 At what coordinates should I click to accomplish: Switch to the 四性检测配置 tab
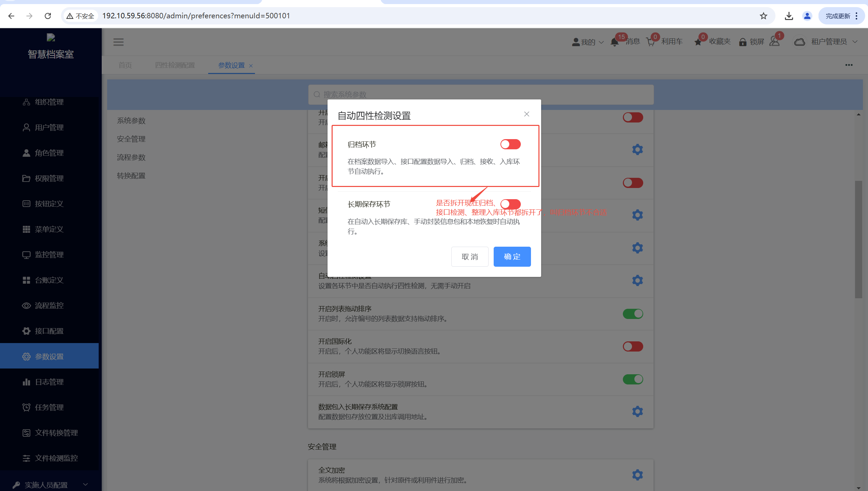(175, 65)
